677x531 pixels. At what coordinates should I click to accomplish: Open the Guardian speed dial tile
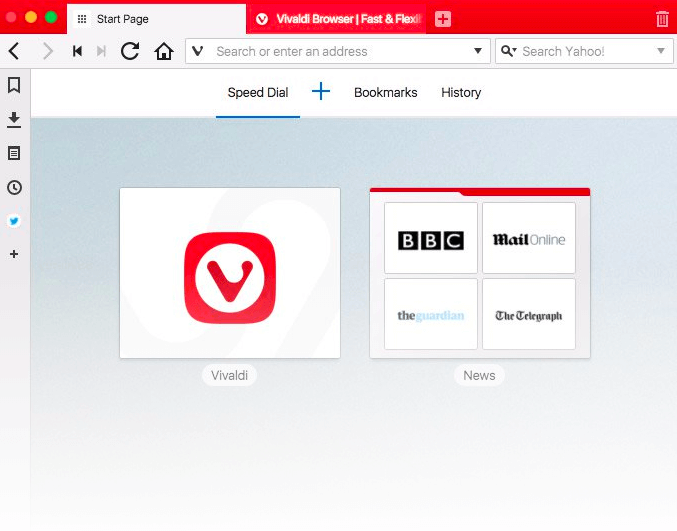click(430, 314)
